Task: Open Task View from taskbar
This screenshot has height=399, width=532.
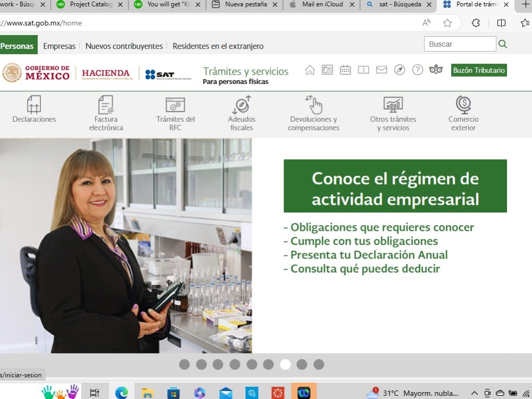Action: [x=94, y=393]
